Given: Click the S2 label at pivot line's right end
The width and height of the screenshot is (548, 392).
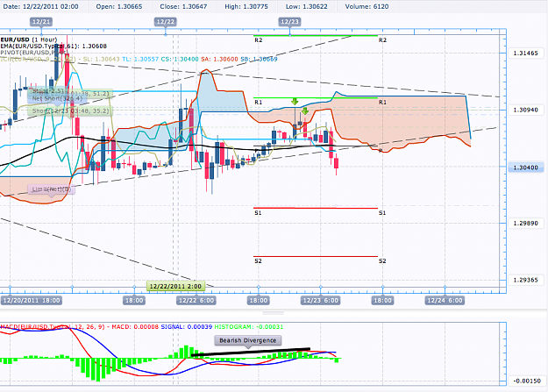Looking at the screenshot, I should (382, 260).
